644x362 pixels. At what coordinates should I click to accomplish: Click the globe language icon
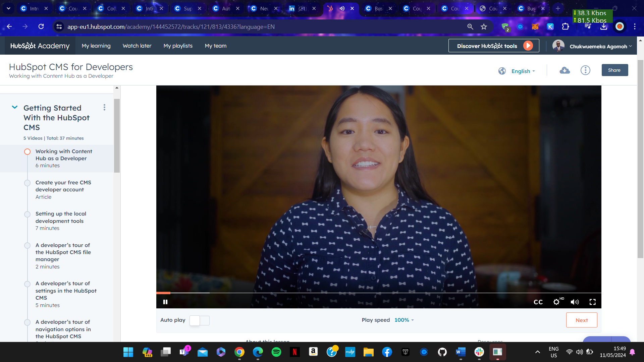502,71
